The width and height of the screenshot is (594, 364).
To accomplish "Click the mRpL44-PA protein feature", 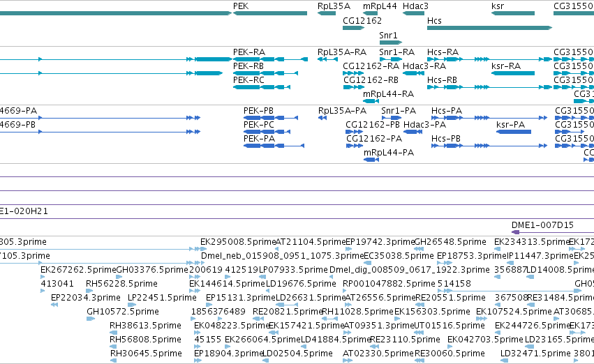I will point(371,160).
